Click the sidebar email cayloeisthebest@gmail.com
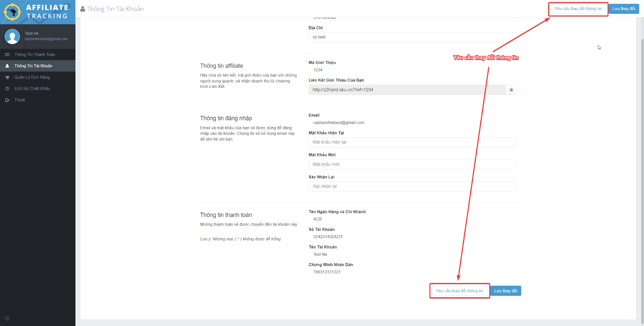 [x=46, y=39]
